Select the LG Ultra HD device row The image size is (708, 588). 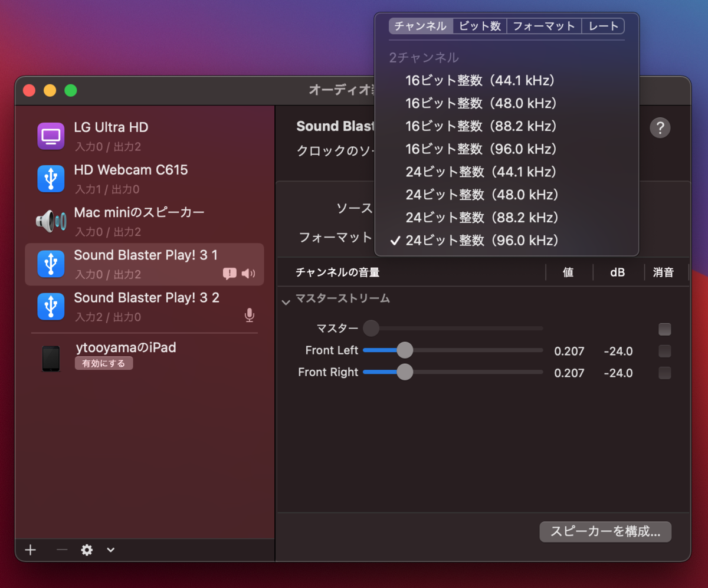(x=145, y=136)
